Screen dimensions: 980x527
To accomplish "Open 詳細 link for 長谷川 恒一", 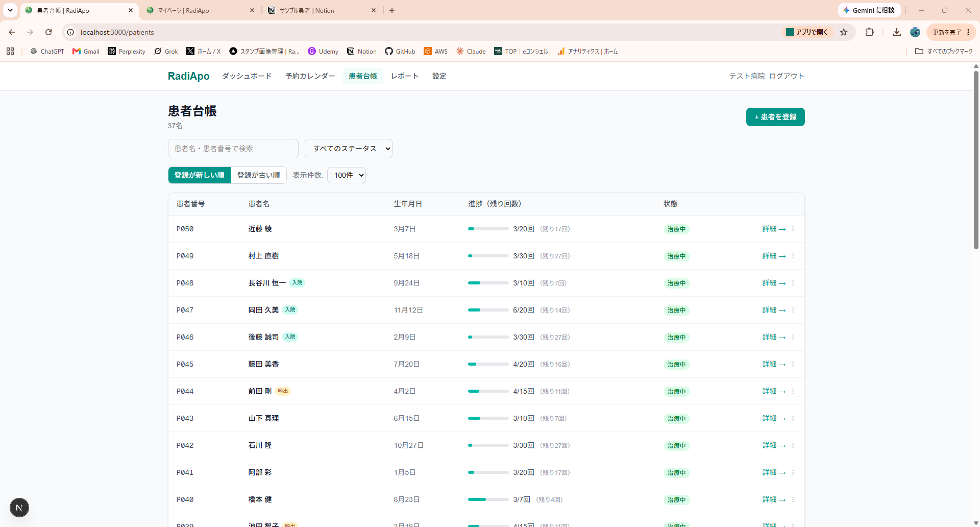I will click(x=774, y=283).
